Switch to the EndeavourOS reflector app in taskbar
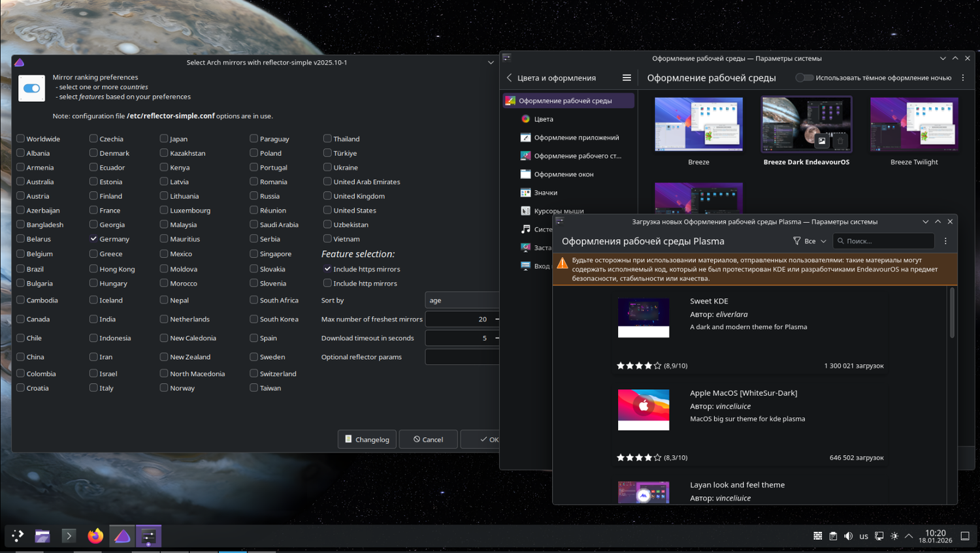 [122, 536]
